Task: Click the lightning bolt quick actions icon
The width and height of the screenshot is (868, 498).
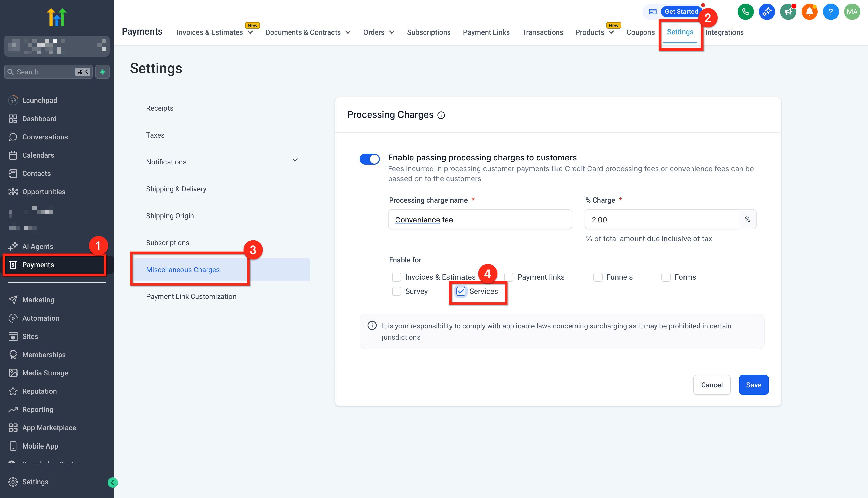Action: [102, 72]
